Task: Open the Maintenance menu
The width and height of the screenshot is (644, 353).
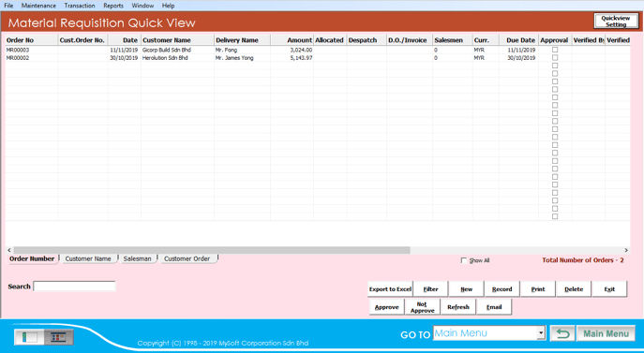Action: point(38,6)
